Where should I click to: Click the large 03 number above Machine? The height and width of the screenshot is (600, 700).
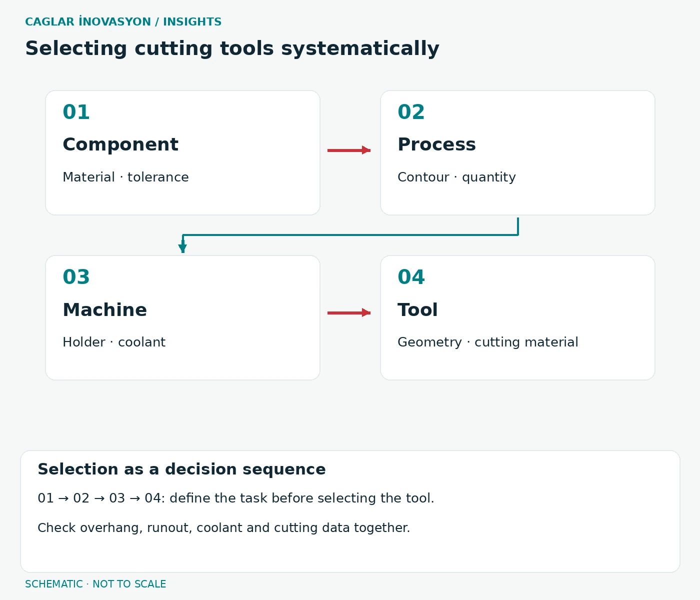[x=76, y=277]
